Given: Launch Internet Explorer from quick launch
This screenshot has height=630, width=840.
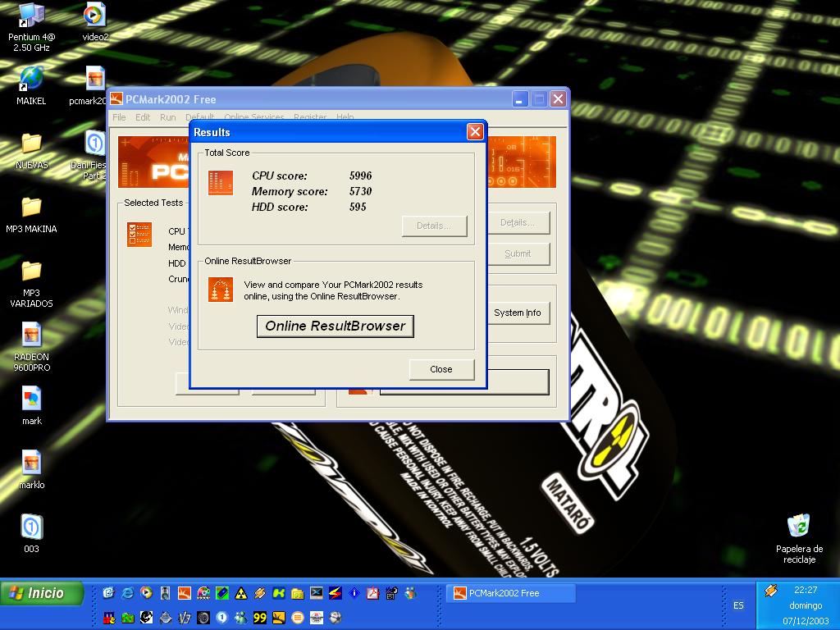Looking at the screenshot, I should click(x=127, y=592).
